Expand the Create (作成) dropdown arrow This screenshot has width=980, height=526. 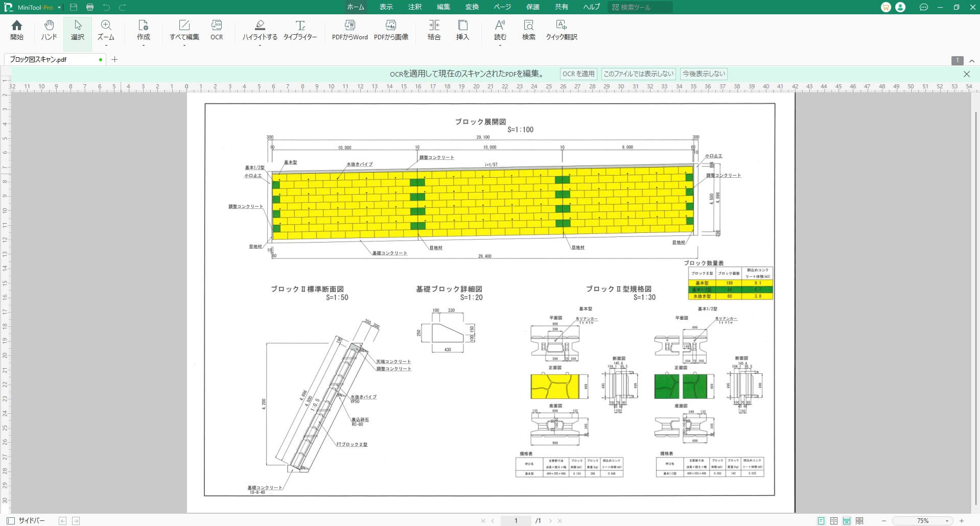coord(143,46)
